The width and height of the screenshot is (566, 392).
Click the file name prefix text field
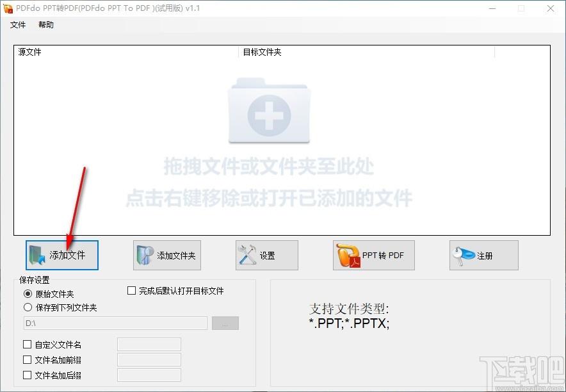pos(149,359)
